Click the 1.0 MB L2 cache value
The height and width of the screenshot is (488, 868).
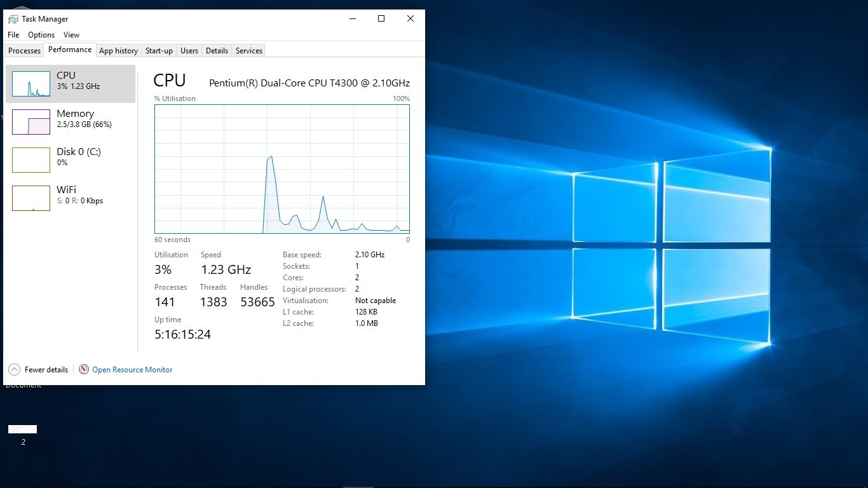coord(367,323)
